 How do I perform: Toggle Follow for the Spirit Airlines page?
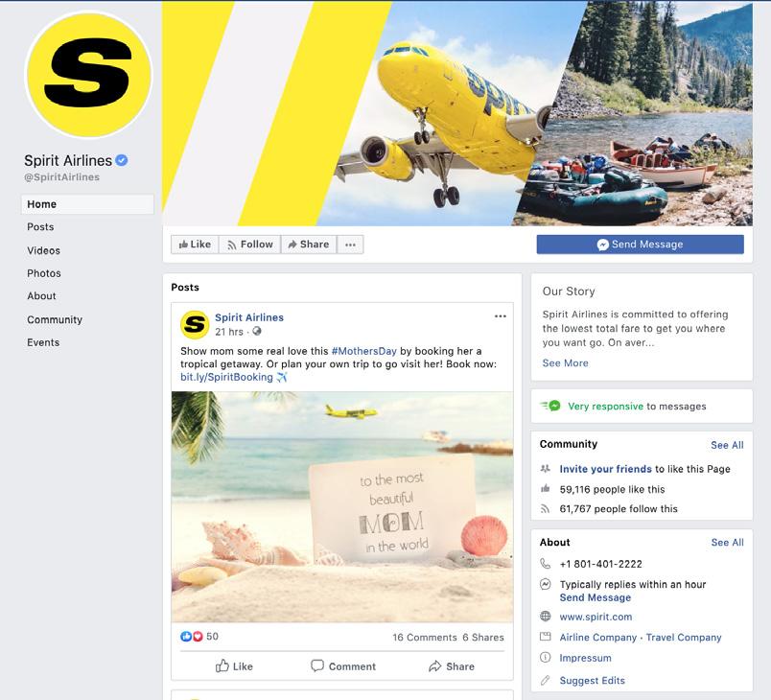click(x=249, y=245)
